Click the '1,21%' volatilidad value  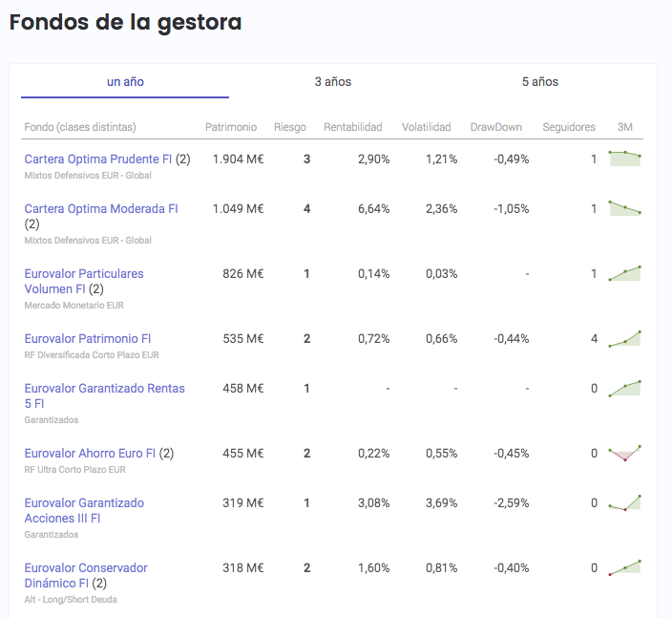(x=441, y=160)
